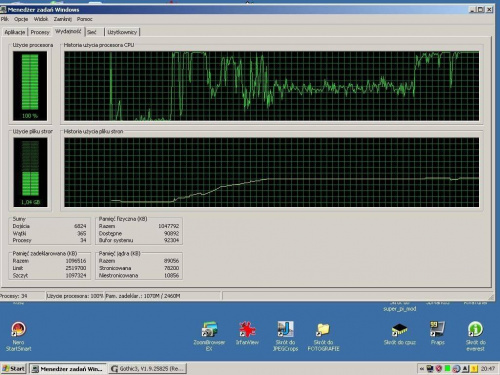The width and height of the screenshot is (500, 375).
Task: Select the Wydajność tab
Action: 68,31
